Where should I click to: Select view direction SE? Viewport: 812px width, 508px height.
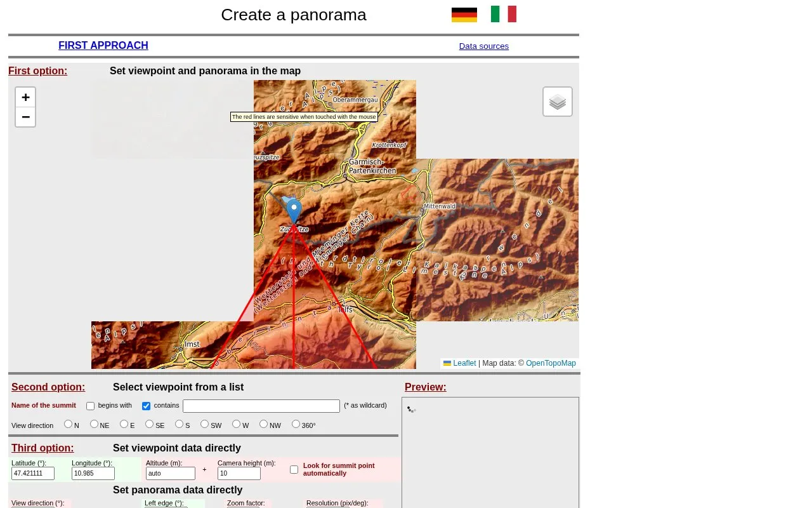pyautogui.click(x=149, y=424)
